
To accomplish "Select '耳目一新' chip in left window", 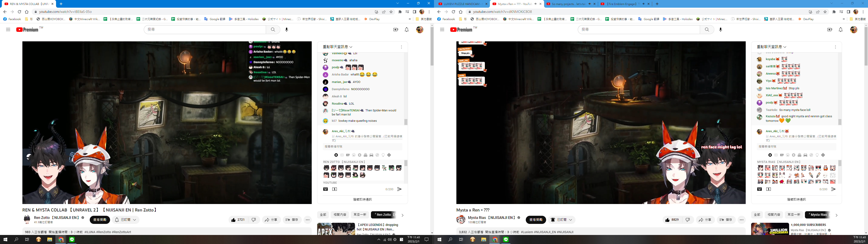I will [360, 215].
